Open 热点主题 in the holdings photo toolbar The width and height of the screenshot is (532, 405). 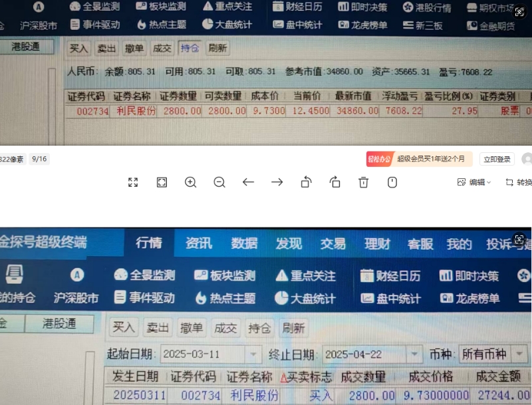tap(162, 25)
